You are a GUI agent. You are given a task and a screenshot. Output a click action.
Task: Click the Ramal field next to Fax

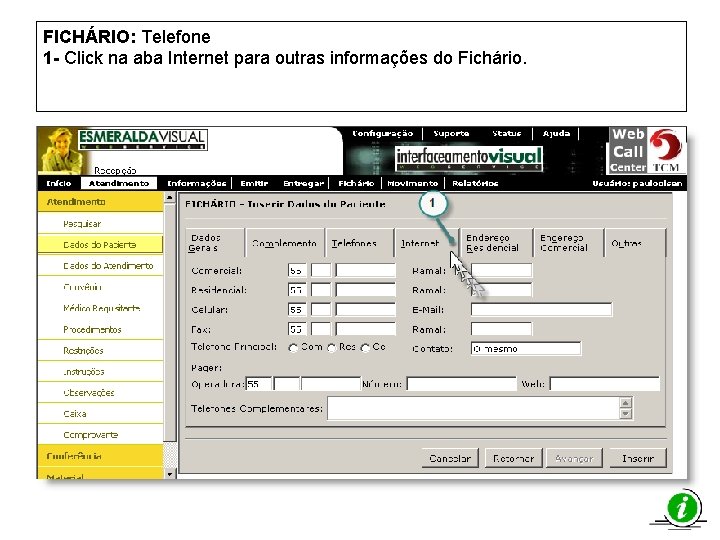point(501,329)
